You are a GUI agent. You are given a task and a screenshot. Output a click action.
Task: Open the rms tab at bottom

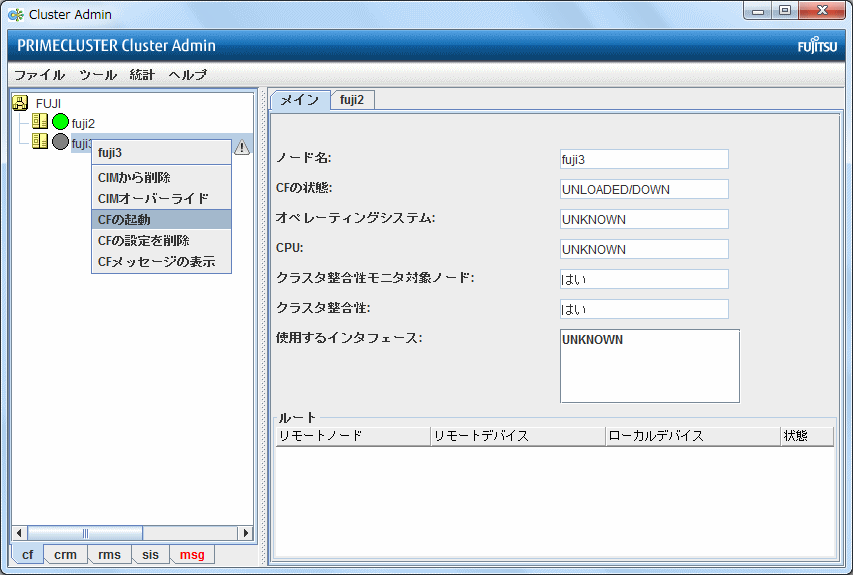108,555
